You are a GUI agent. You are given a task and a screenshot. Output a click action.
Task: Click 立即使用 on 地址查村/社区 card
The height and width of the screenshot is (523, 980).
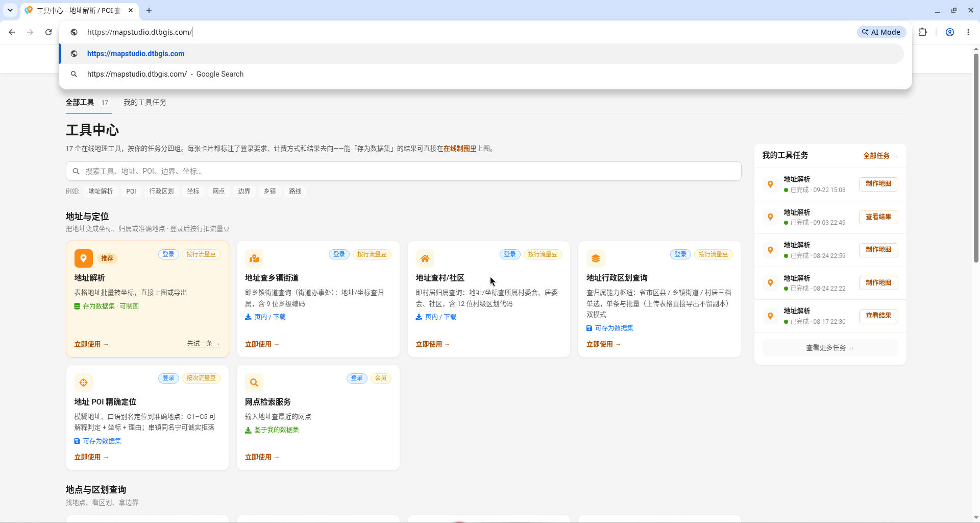point(433,344)
